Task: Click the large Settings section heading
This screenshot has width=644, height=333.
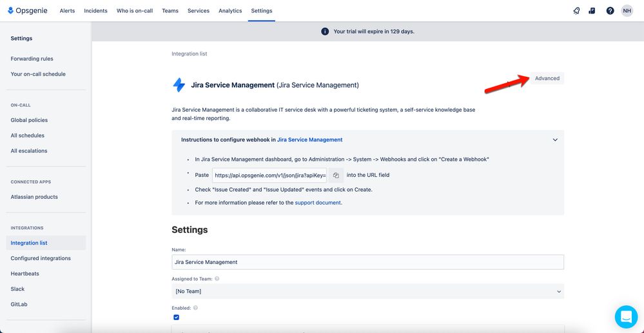Action: (190, 230)
